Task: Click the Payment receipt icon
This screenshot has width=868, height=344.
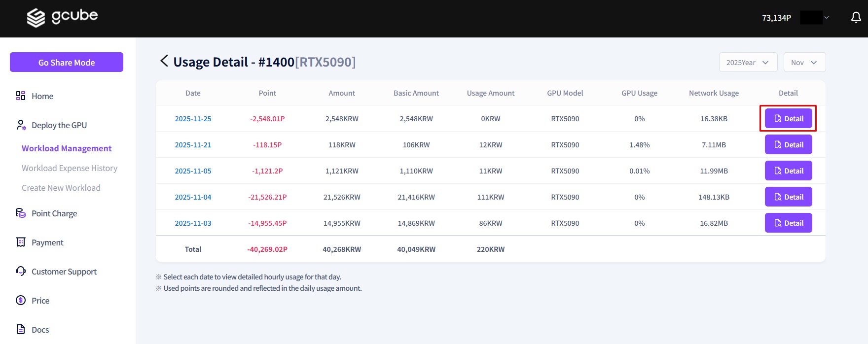Action: click(x=21, y=242)
